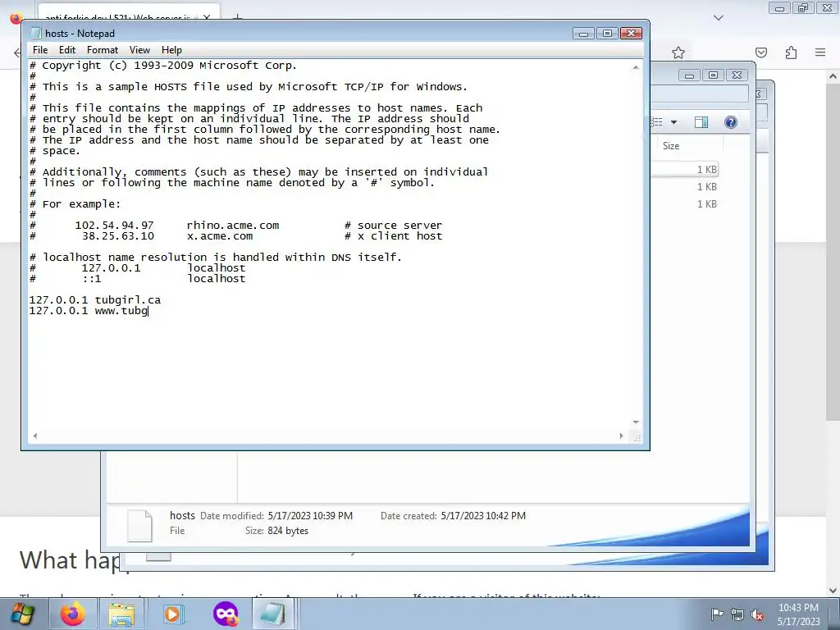
Task: Open Explorer view options dropdown arrow
Action: tap(674, 122)
